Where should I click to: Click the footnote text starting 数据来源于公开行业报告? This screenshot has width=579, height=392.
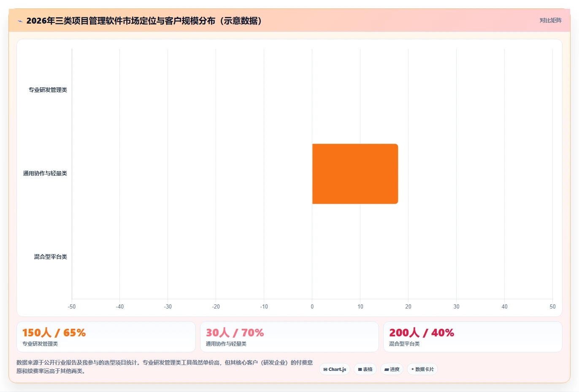click(165, 367)
